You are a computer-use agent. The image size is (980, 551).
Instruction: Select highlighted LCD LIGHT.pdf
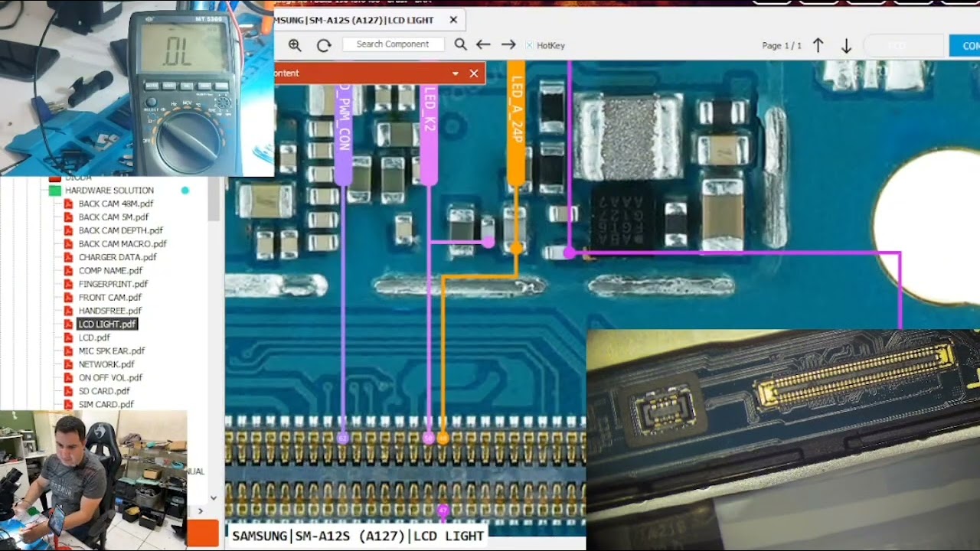tap(107, 324)
